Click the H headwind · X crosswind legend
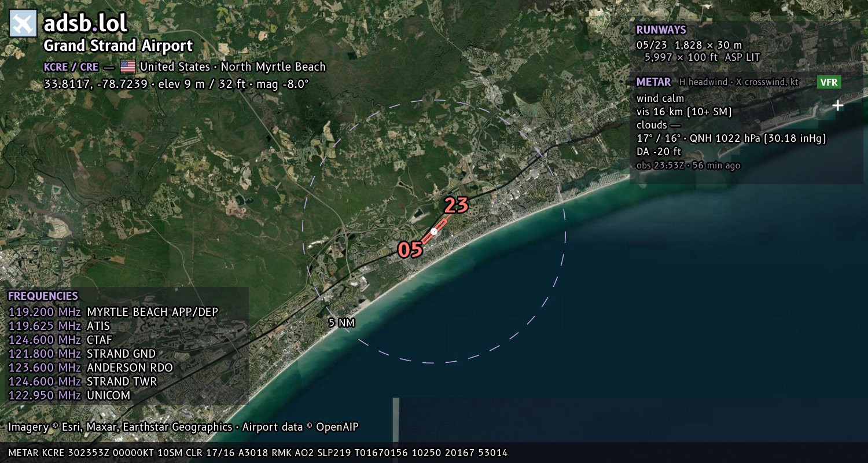Image resolution: width=868 pixels, height=463 pixels. tap(739, 82)
